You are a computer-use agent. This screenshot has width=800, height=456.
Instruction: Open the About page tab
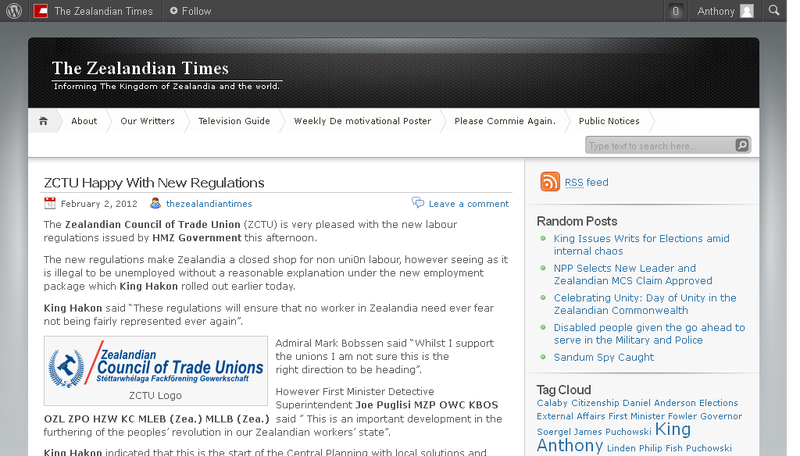pyautogui.click(x=84, y=121)
